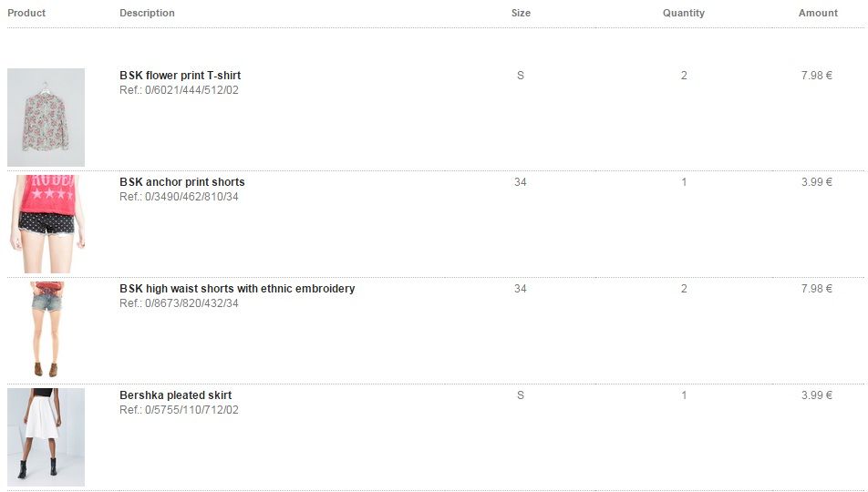This screenshot has width=868, height=492.
Task: Select the high waist shorts product photo
Action: pos(46,330)
